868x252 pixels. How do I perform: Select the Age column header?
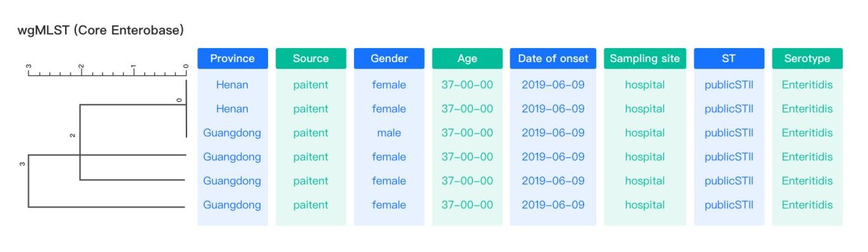pos(467,58)
